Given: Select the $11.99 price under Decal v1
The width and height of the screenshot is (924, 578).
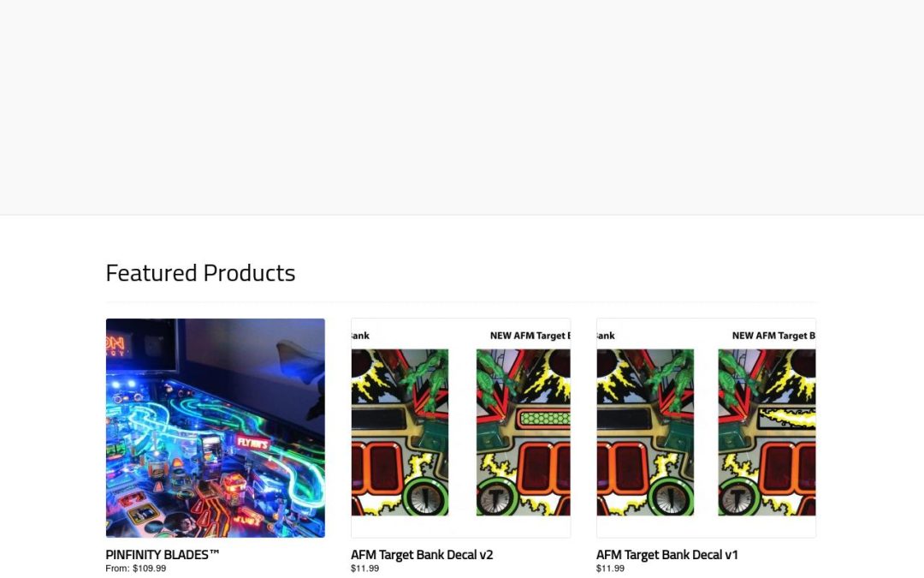Looking at the screenshot, I should (610, 569).
